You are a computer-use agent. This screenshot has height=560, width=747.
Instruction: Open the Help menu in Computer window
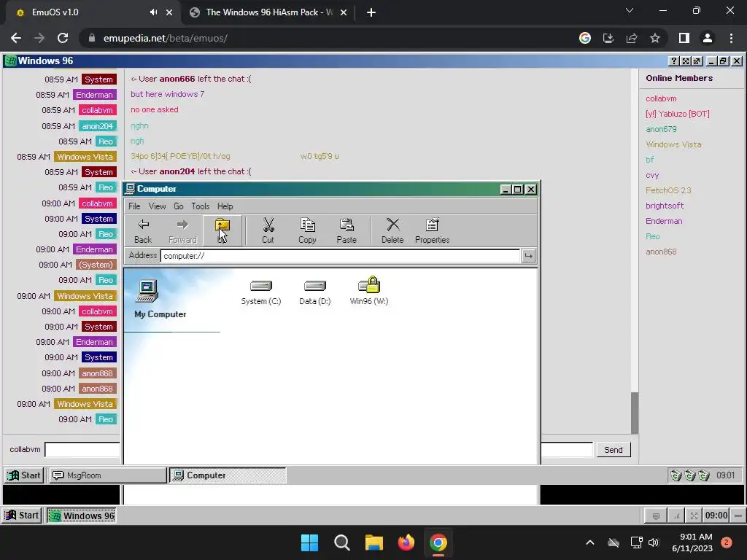click(x=225, y=206)
